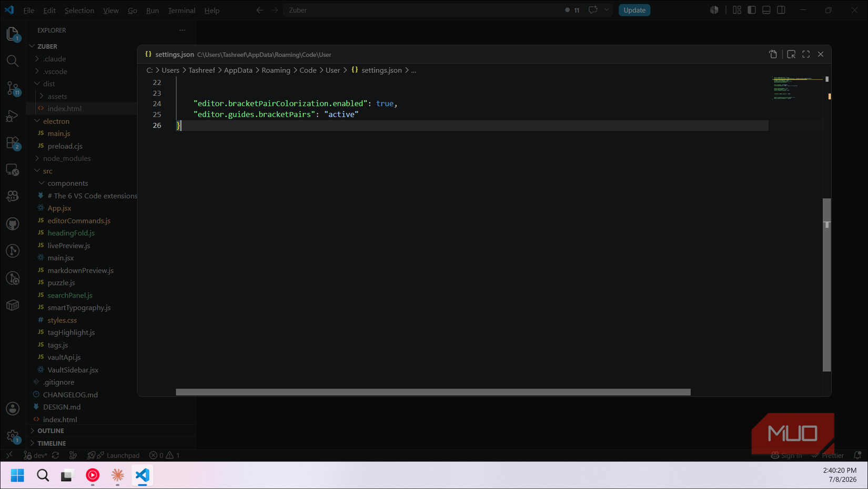
Task: Open Source Control view with 11 changes
Action: 13,88
